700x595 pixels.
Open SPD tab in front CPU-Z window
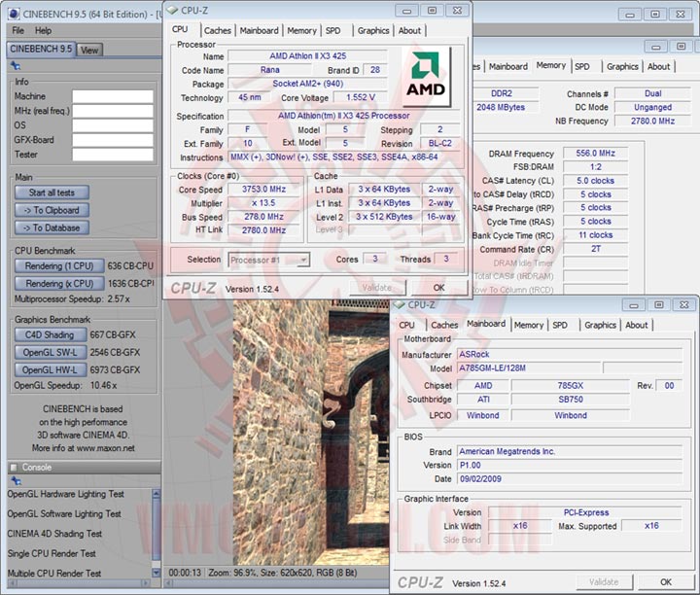click(333, 30)
